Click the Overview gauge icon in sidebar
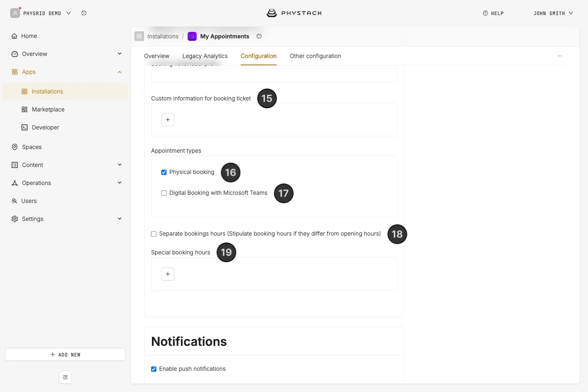Screen dimensions: 588x392 [15, 54]
